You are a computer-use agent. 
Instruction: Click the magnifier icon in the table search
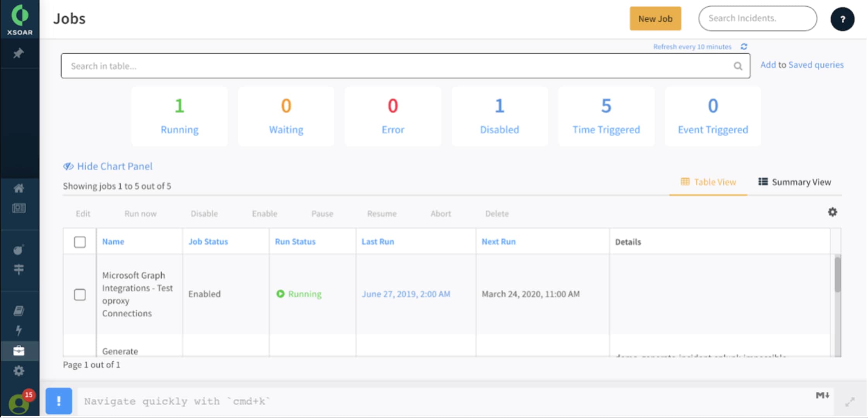(738, 66)
